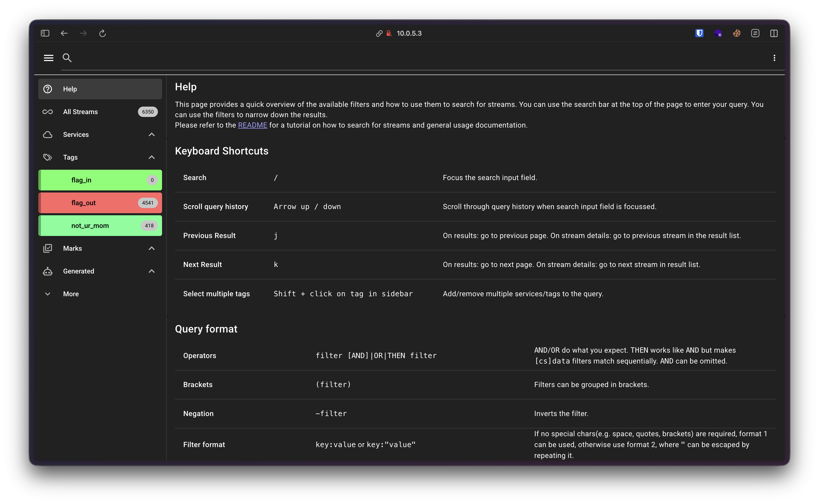Open the three-dot options menu

tap(774, 58)
